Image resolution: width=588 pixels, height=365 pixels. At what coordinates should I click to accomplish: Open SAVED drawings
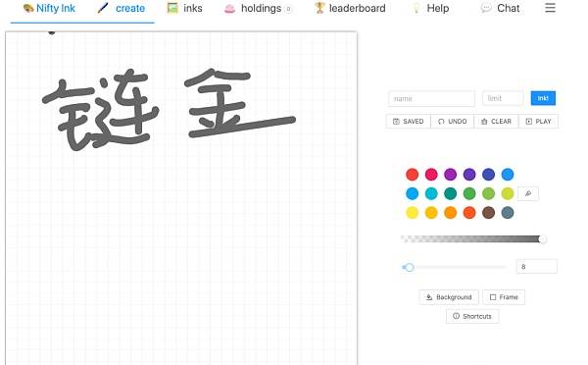[409, 122]
